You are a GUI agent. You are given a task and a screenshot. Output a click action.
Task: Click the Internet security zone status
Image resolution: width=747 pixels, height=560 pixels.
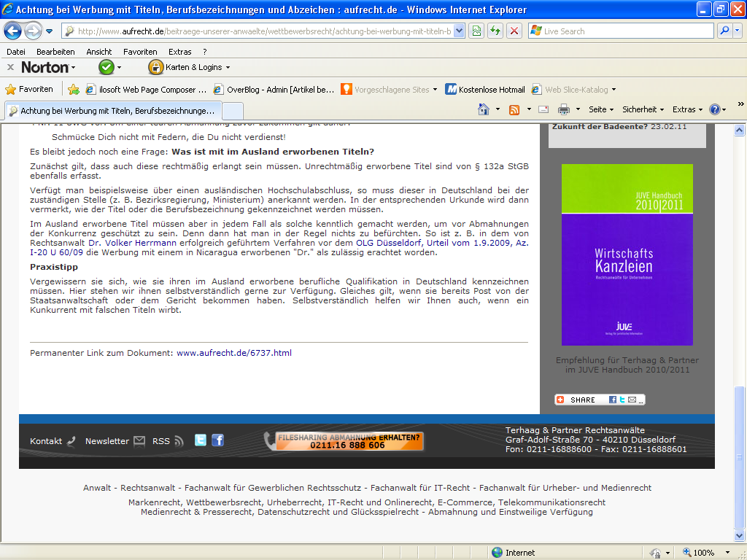pos(513,553)
